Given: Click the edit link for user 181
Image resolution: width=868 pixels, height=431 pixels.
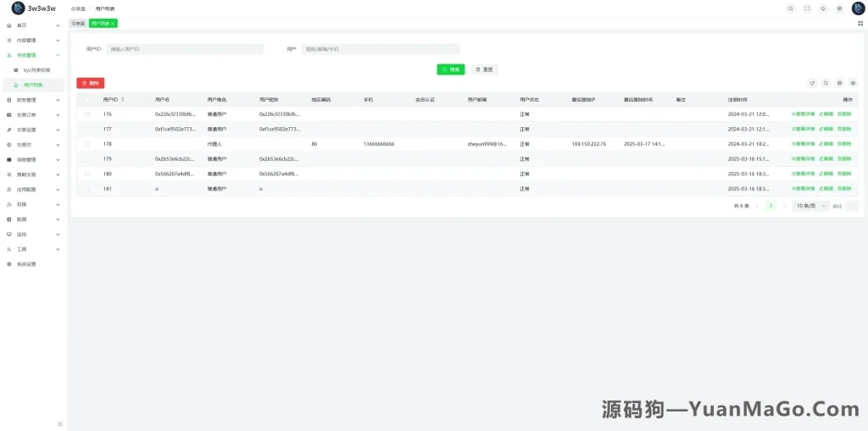Looking at the screenshot, I should pos(826,189).
